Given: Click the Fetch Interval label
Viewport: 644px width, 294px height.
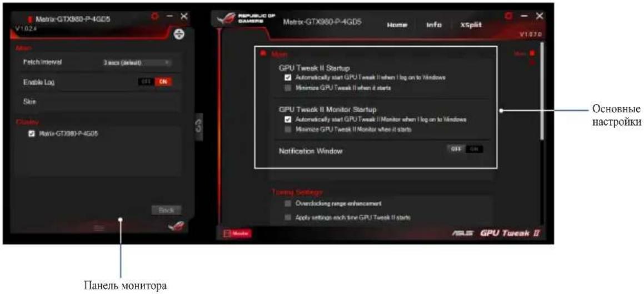Looking at the screenshot, I should [x=42, y=62].
